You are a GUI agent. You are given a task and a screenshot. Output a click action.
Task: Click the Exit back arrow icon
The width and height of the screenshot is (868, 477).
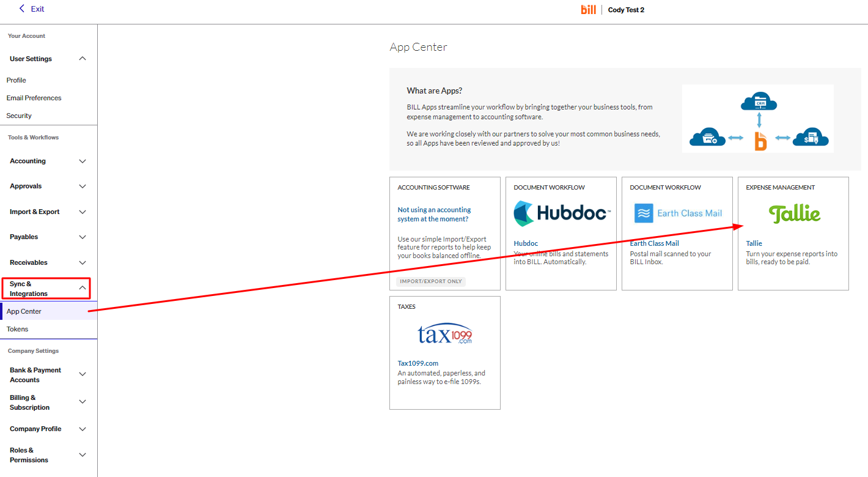coord(23,9)
